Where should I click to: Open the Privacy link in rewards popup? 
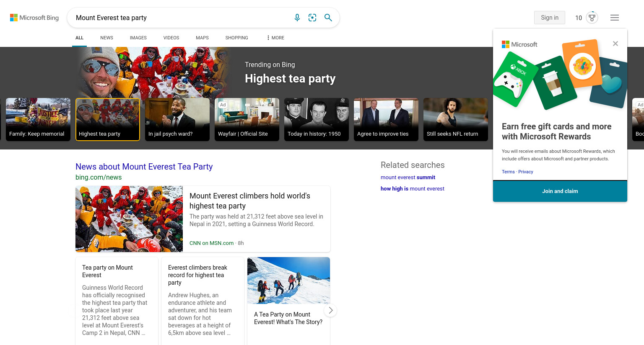(526, 172)
